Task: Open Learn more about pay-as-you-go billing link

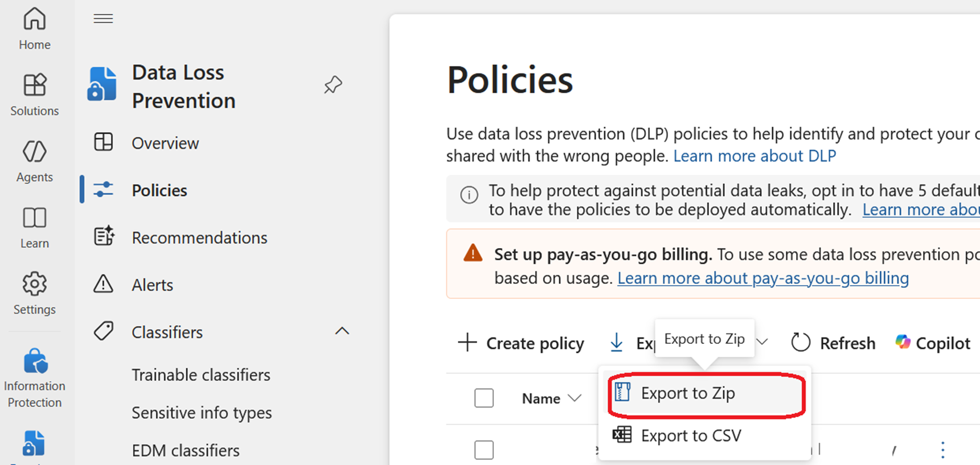Action: tap(763, 278)
